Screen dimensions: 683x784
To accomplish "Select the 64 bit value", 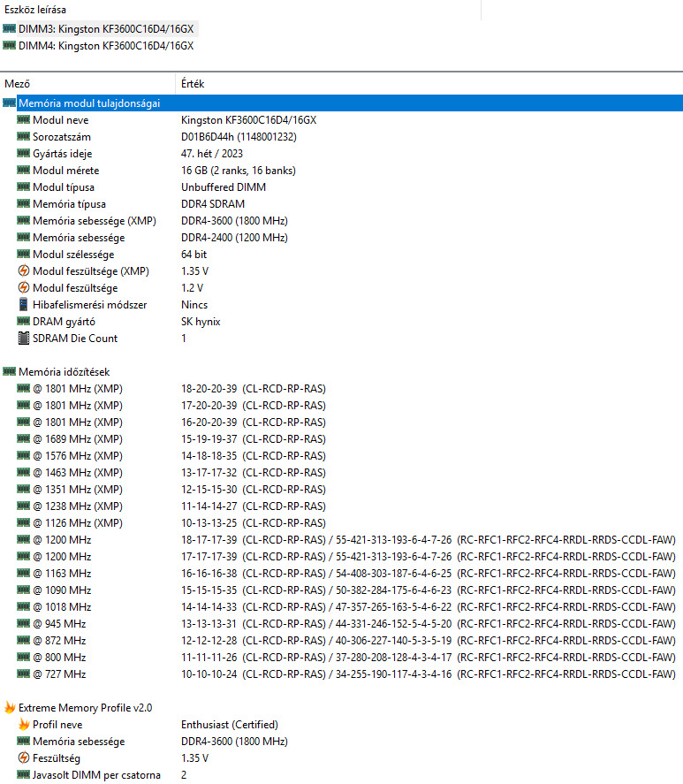I will 194,254.
